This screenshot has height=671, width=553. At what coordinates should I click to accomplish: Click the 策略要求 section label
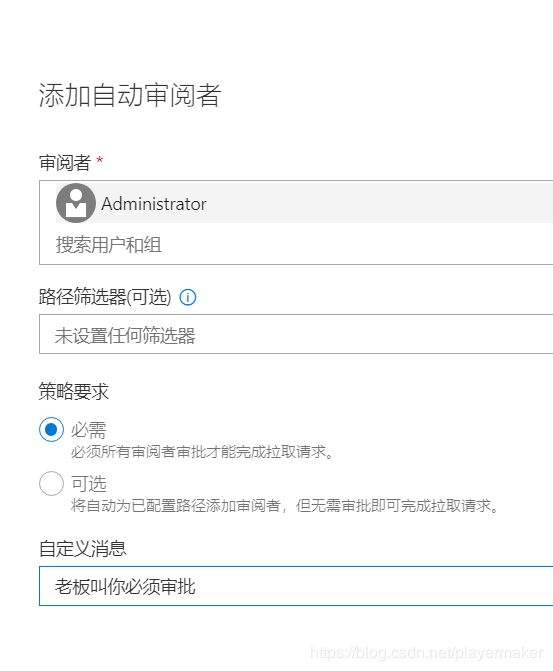[74, 391]
